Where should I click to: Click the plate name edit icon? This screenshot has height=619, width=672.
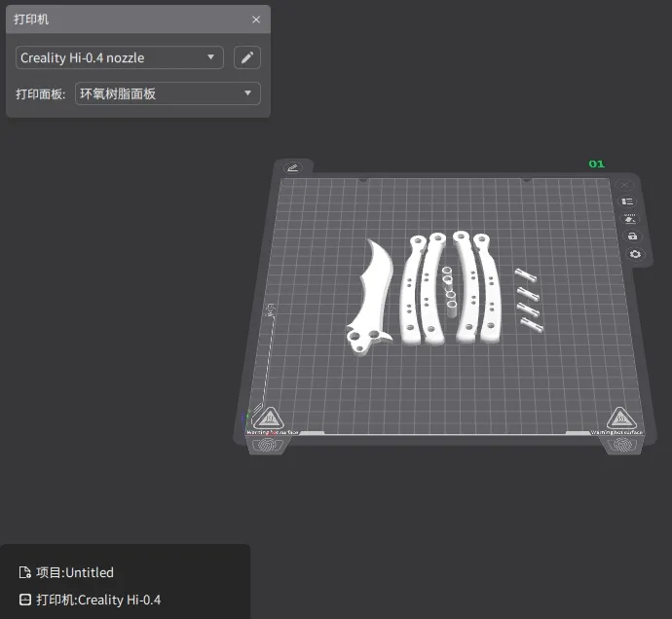pos(292,167)
